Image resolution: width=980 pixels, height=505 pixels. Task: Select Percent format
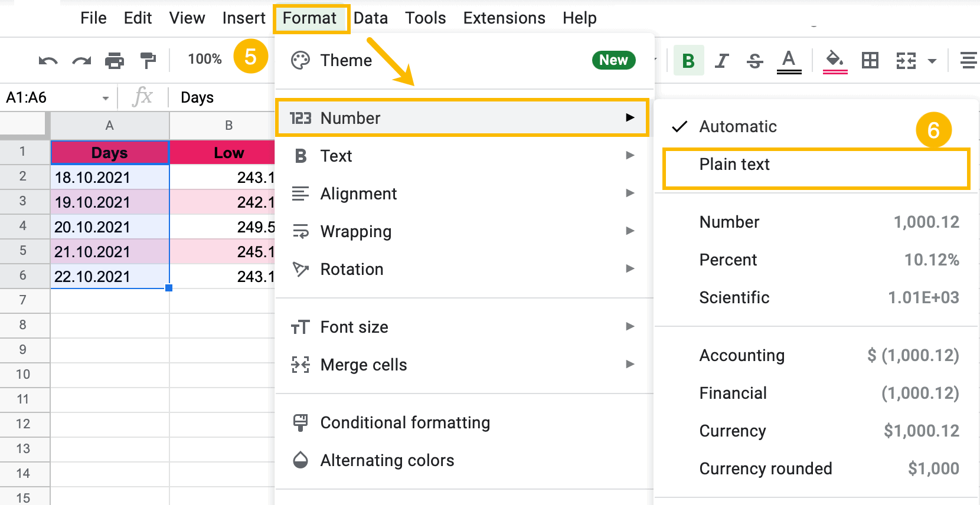coord(816,260)
